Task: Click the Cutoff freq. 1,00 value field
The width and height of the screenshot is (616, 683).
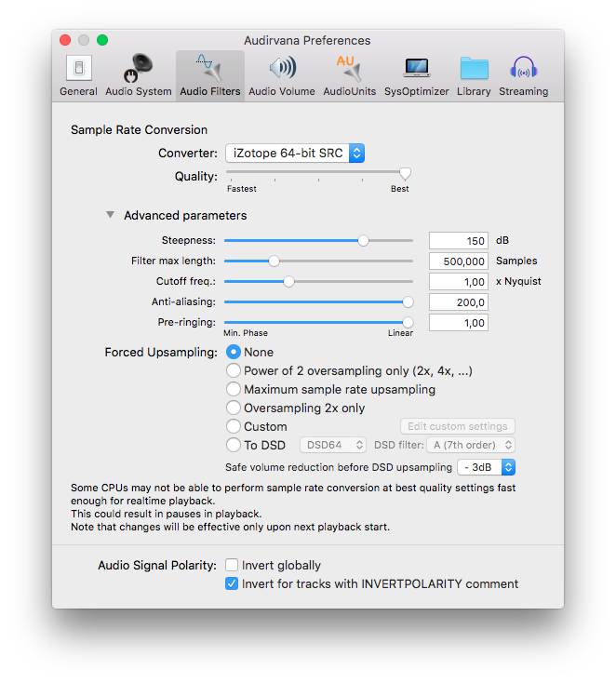Action: [x=459, y=281]
